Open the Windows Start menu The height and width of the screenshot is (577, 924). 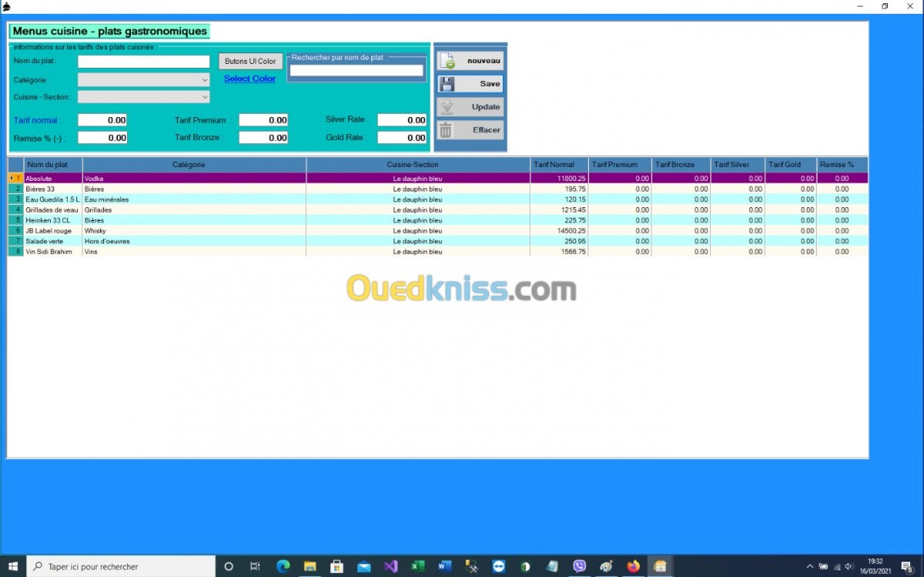click(x=13, y=566)
